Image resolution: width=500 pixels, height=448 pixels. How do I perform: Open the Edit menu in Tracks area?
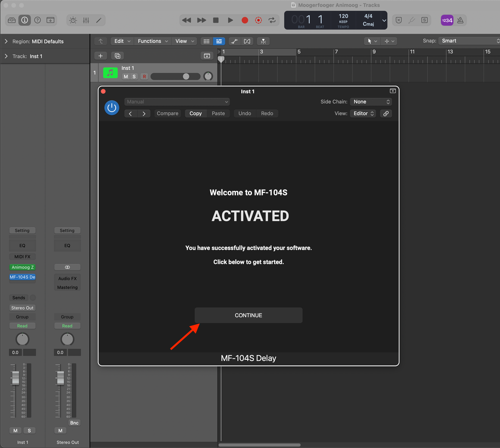pos(123,41)
